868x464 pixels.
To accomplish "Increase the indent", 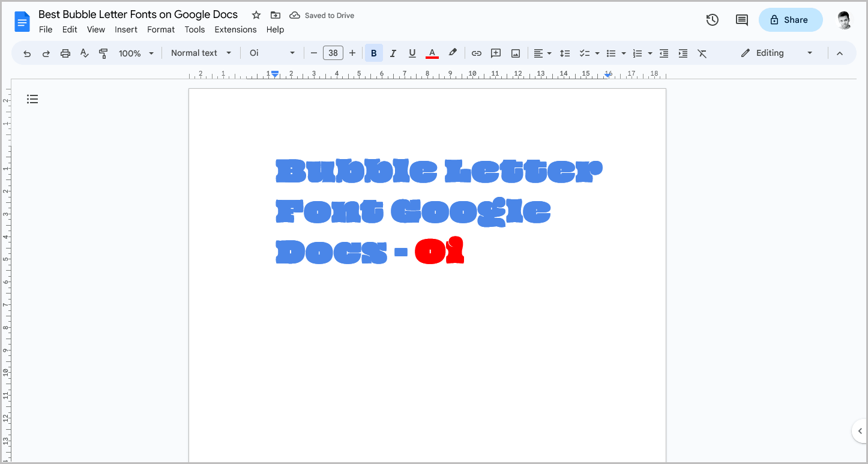I will click(x=683, y=53).
